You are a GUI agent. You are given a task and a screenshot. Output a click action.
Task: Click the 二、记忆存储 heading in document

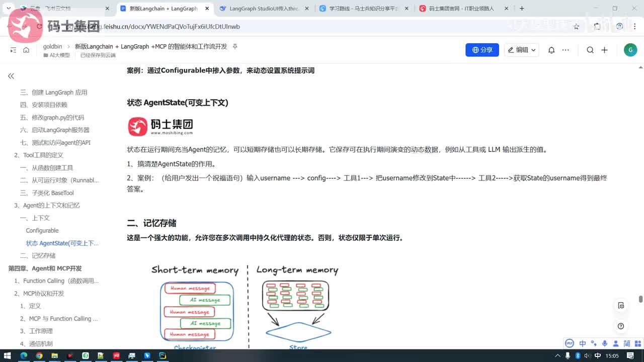pos(151,223)
